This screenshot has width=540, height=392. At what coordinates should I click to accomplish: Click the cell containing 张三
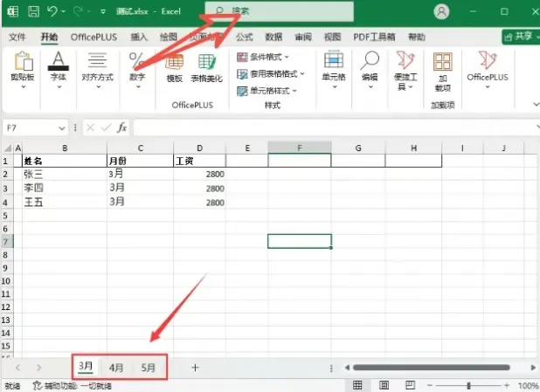65,174
